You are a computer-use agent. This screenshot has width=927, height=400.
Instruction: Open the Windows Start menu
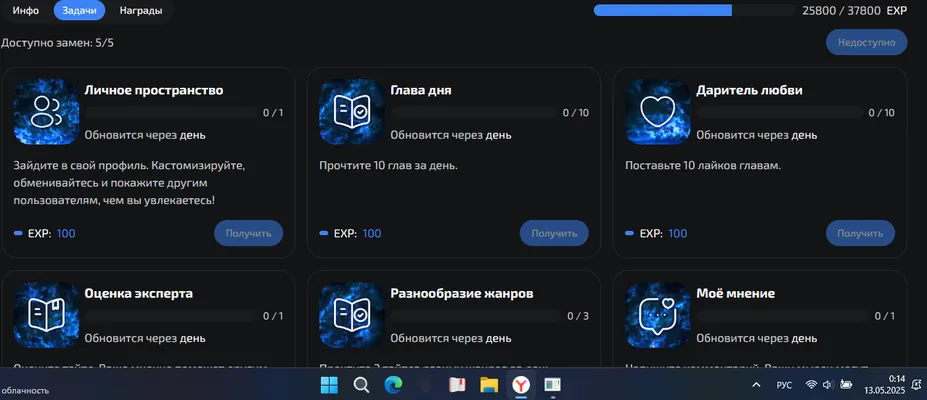point(329,385)
